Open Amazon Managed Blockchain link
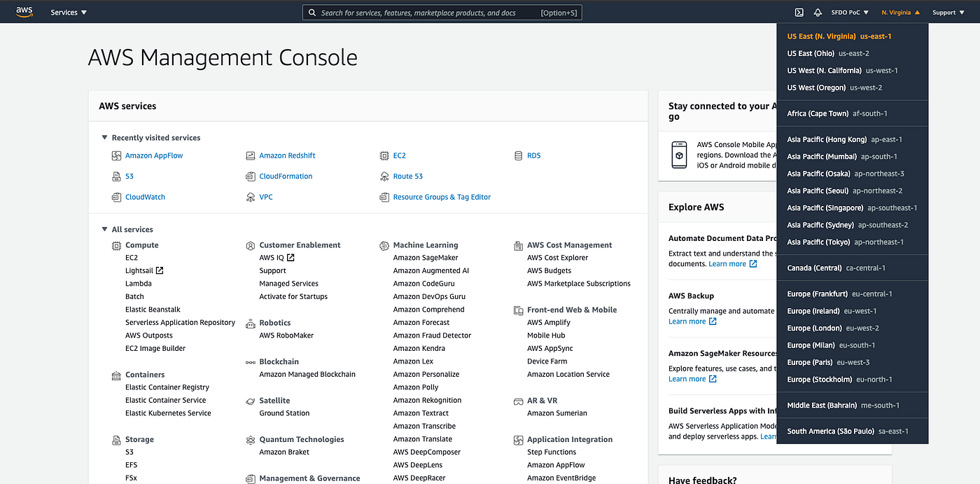Screen dimensions: 980x484 click(x=307, y=375)
